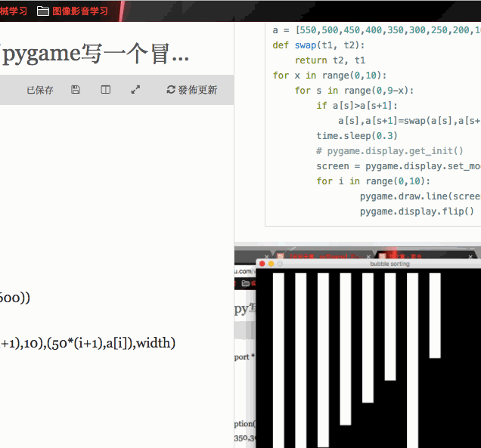The height and width of the screenshot is (448, 481).
Task: Click the code line 'return t2, t1'
Action: click(x=330, y=60)
